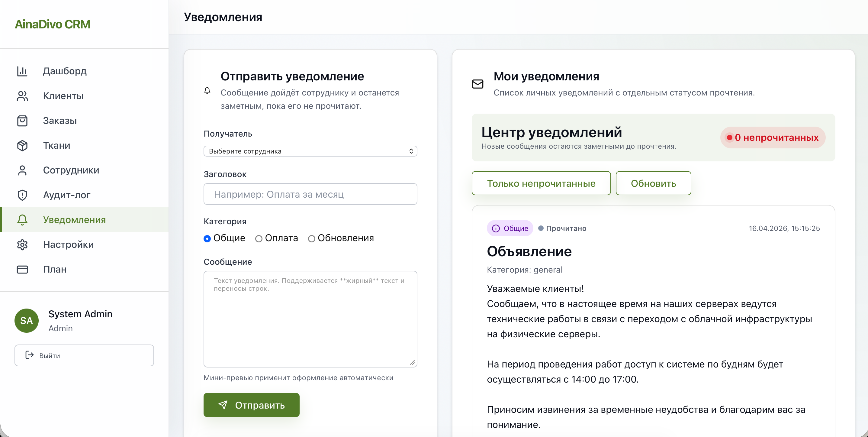Screen dimensions: 868x437
Task: Click the Заказы shopping bag icon
Action: [22, 121]
